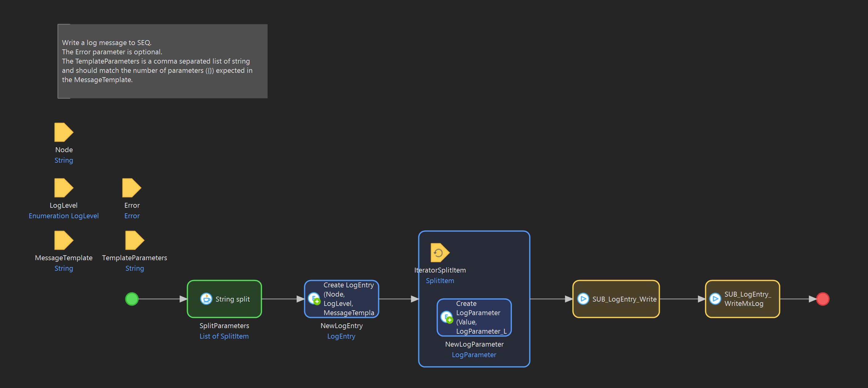The width and height of the screenshot is (868, 388).
Task: Open the Enumeration LogLevel type link
Action: pyautogui.click(x=63, y=216)
